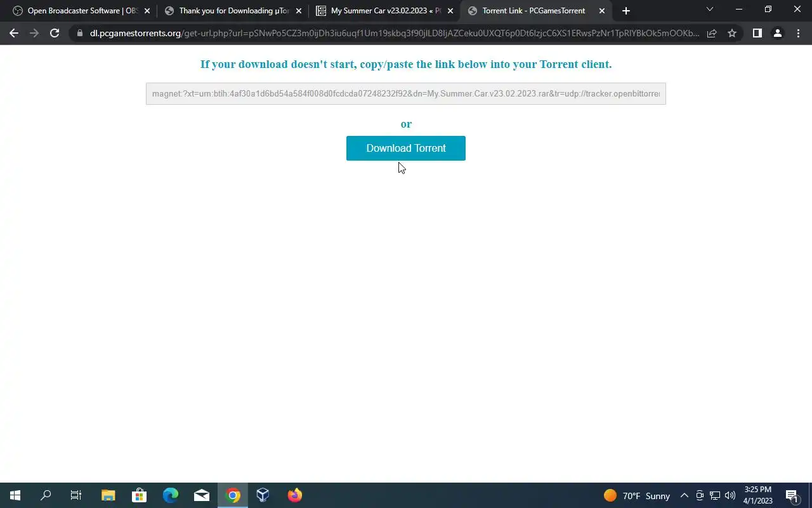Open the Chrome profile menu
The width and height of the screenshot is (812, 508).
coord(777,33)
